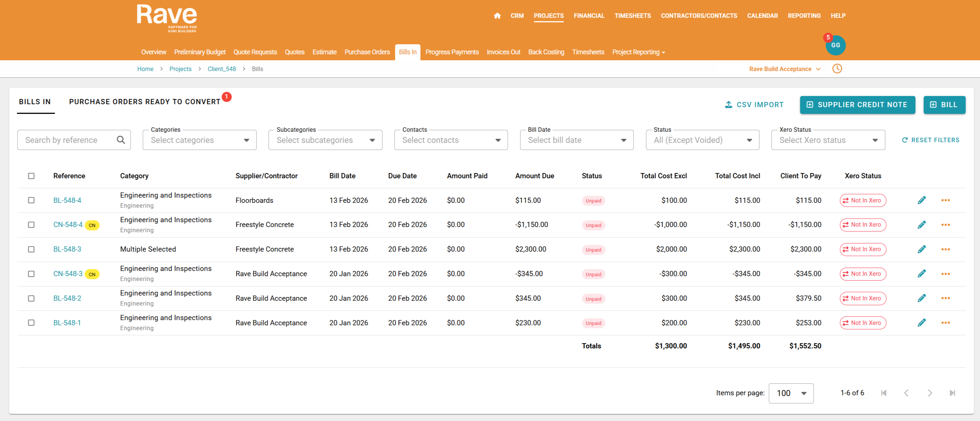The width and height of the screenshot is (980, 421).
Task: Expand the Xero Status dropdown
Action: 828,140
